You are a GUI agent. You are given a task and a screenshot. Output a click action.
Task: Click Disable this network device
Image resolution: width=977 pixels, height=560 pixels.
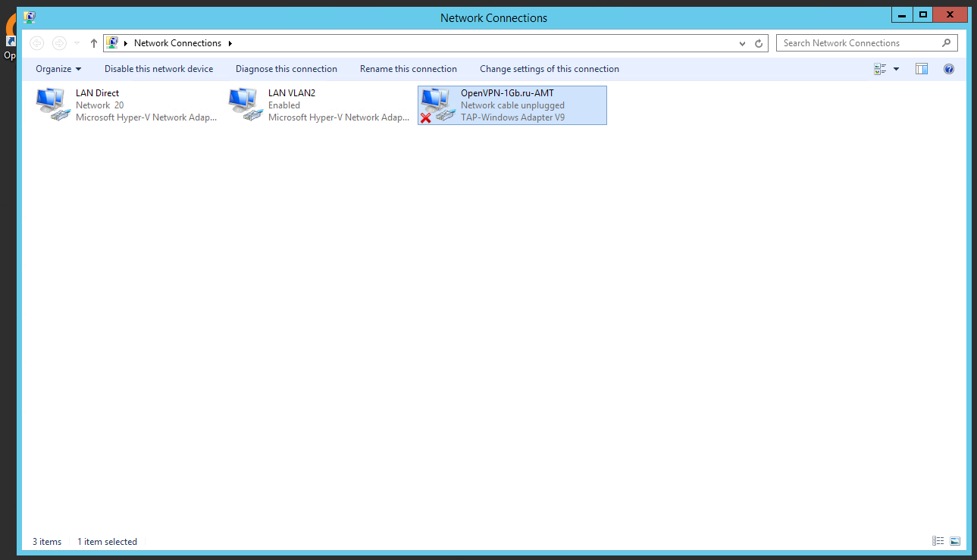point(158,69)
